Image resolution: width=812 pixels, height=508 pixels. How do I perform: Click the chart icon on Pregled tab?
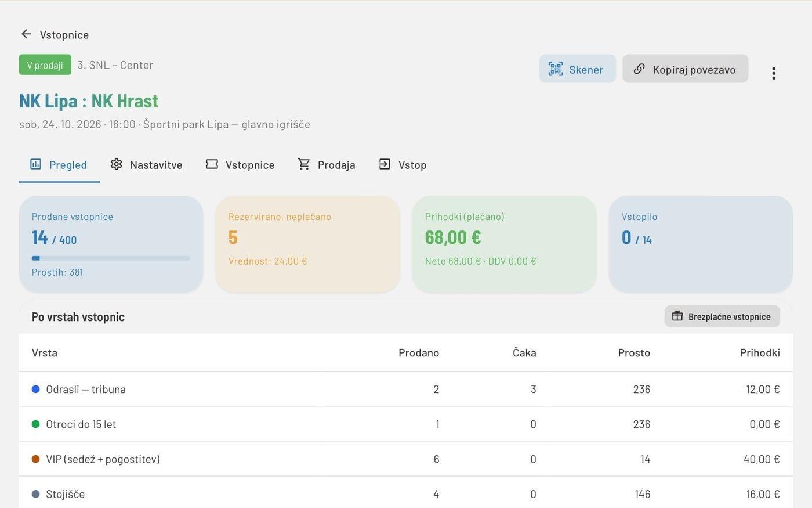pos(36,164)
